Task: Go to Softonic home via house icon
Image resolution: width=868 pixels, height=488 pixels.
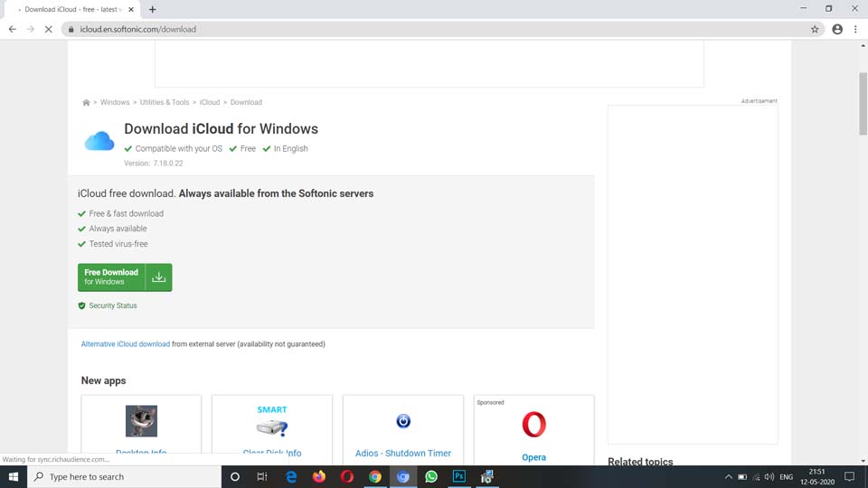Action: (86, 102)
